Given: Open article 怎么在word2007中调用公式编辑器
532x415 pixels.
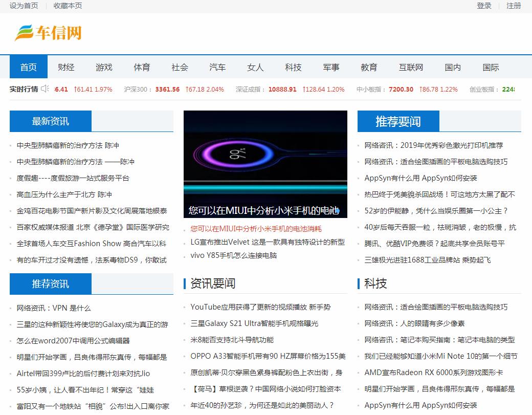Looking at the screenshot, I should coord(73,340).
